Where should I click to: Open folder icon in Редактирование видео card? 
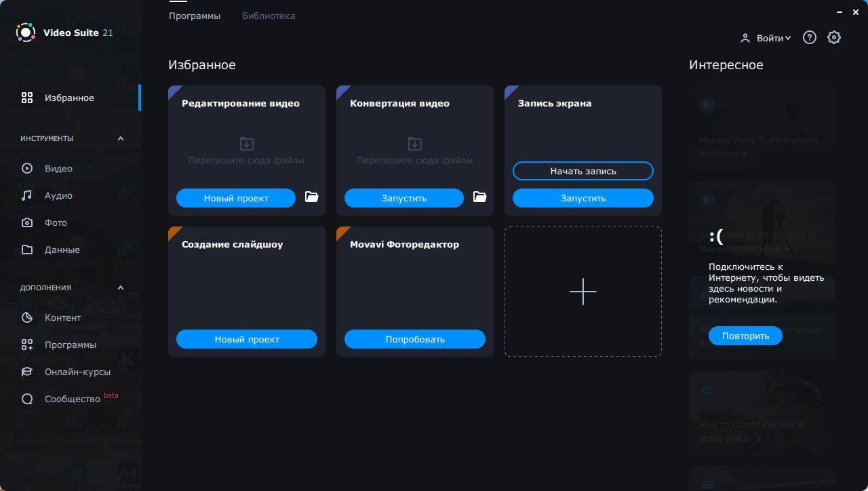[311, 197]
